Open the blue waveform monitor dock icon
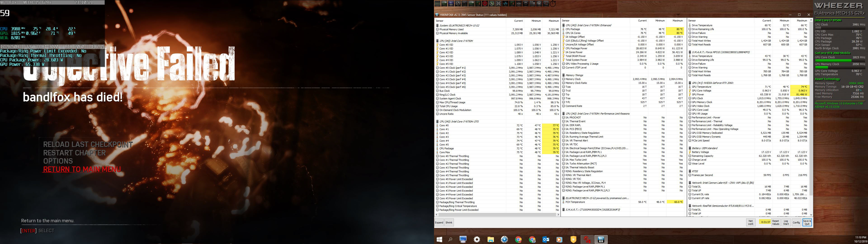The image size is (868, 244). tap(505, 4)
